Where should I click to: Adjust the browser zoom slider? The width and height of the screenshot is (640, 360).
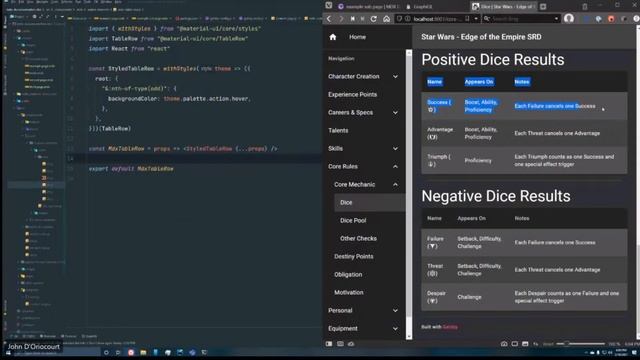click(x=581, y=344)
